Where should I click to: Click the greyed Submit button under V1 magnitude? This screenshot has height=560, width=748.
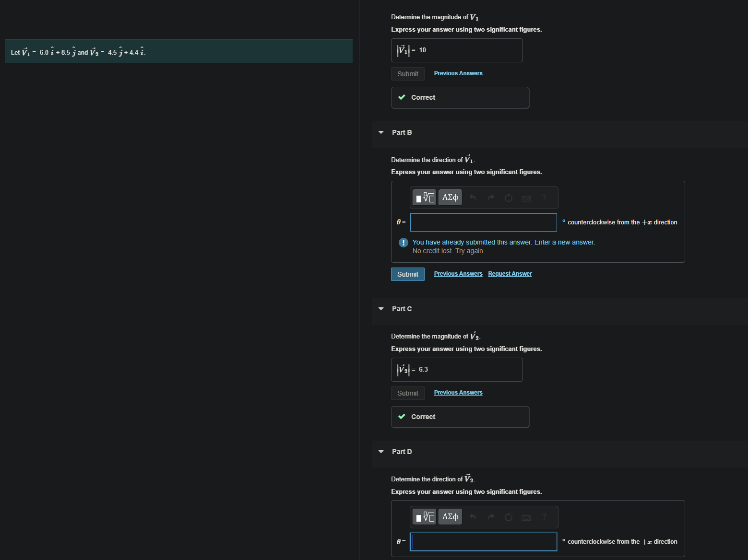(408, 74)
